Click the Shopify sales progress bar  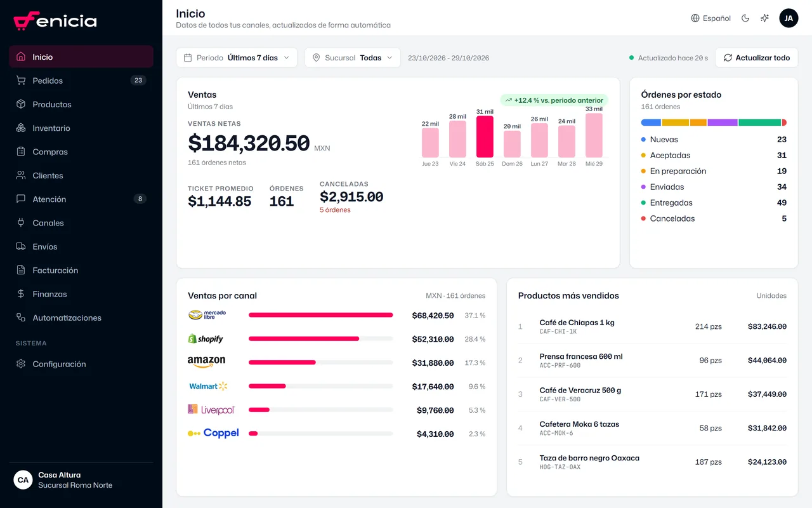pyautogui.click(x=321, y=338)
